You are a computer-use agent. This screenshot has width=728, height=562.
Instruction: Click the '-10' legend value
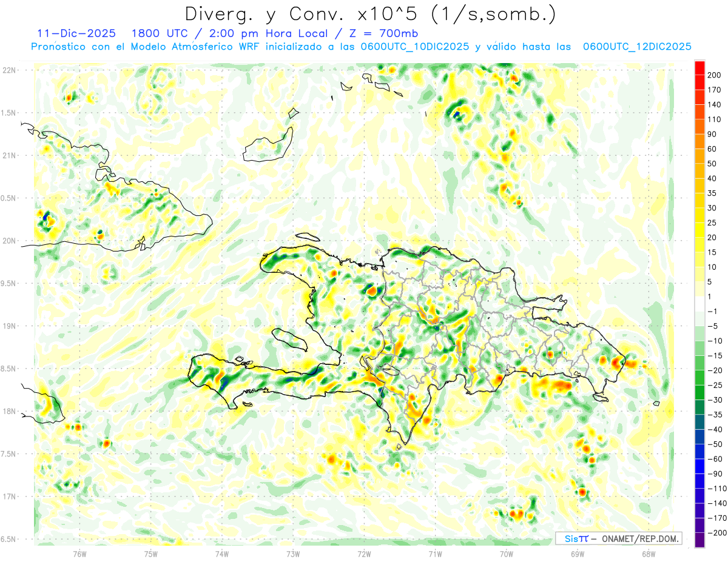click(715, 341)
